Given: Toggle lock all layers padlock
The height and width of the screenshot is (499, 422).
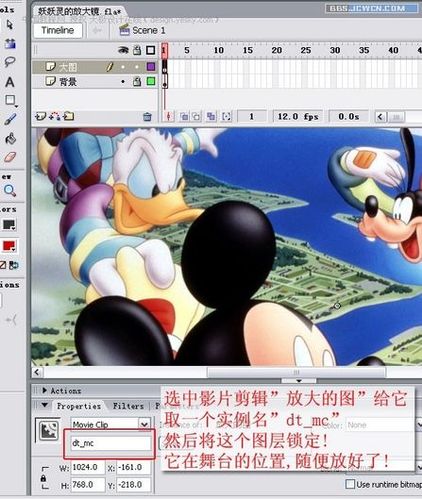Looking at the screenshot, I should pyautogui.click(x=137, y=50).
